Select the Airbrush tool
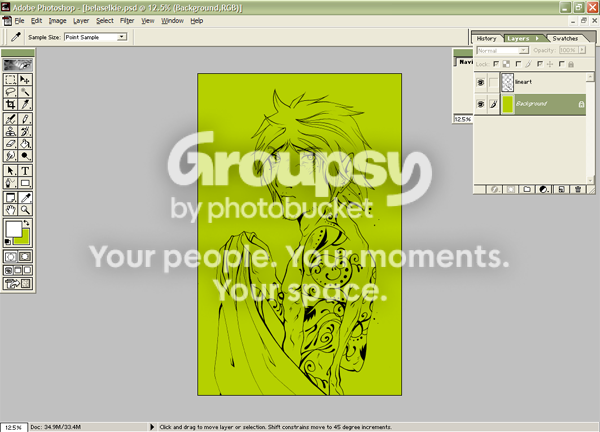The width and height of the screenshot is (600, 432). tap(10, 119)
